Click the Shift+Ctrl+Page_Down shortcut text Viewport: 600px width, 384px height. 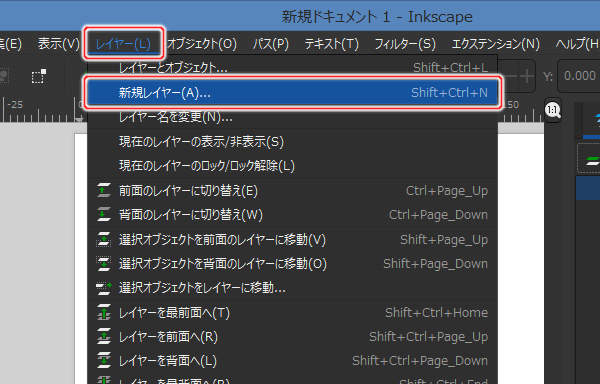(x=420, y=361)
